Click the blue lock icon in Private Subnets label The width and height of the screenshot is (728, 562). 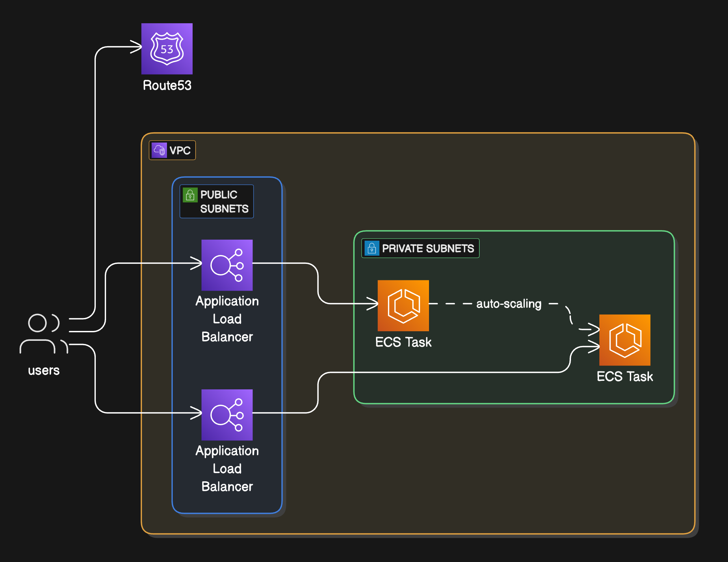pos(372,248)
